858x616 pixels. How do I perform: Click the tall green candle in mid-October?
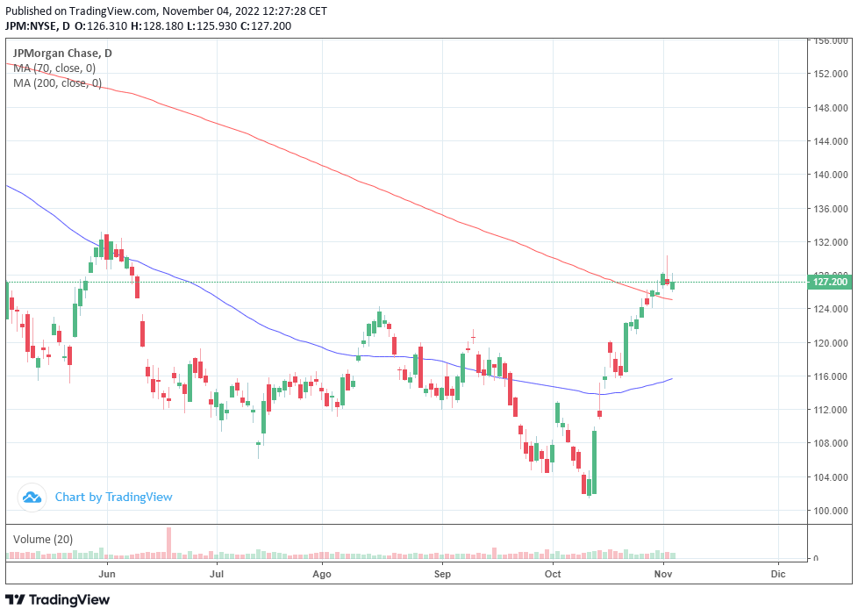[594, 462]
